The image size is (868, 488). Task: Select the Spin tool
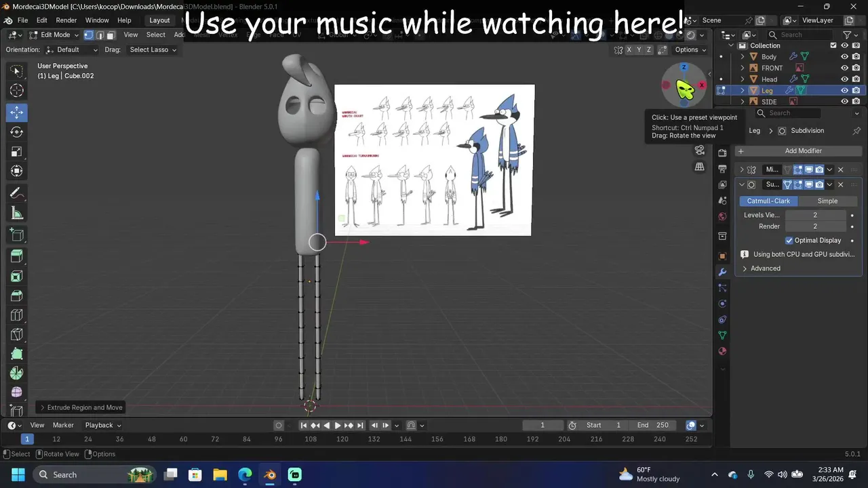[17, 373]
